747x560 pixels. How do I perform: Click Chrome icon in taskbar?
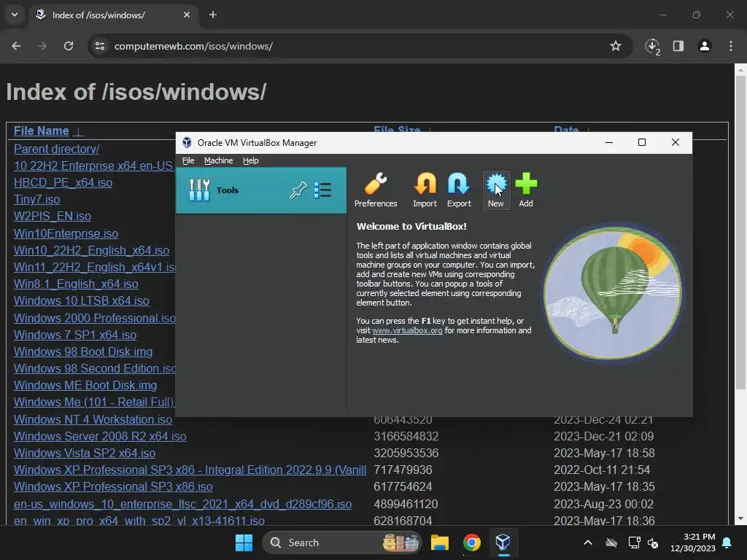coord(472,542)
